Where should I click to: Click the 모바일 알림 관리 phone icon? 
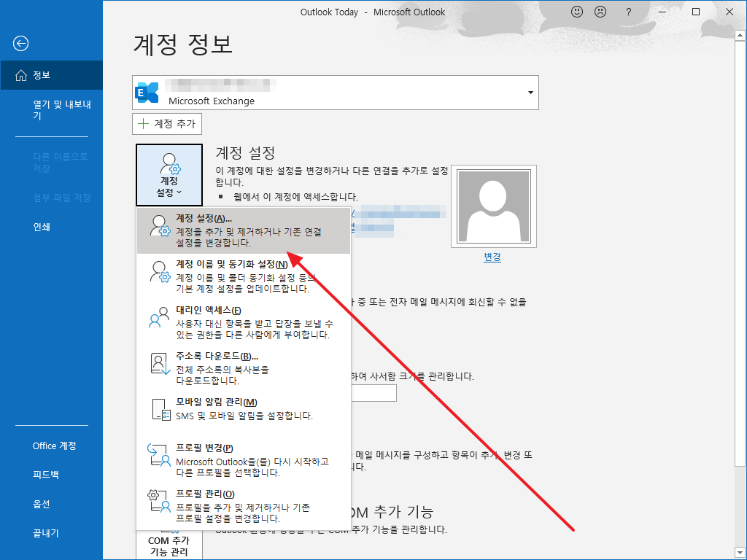pyautogui.click(x=160, y=410)
